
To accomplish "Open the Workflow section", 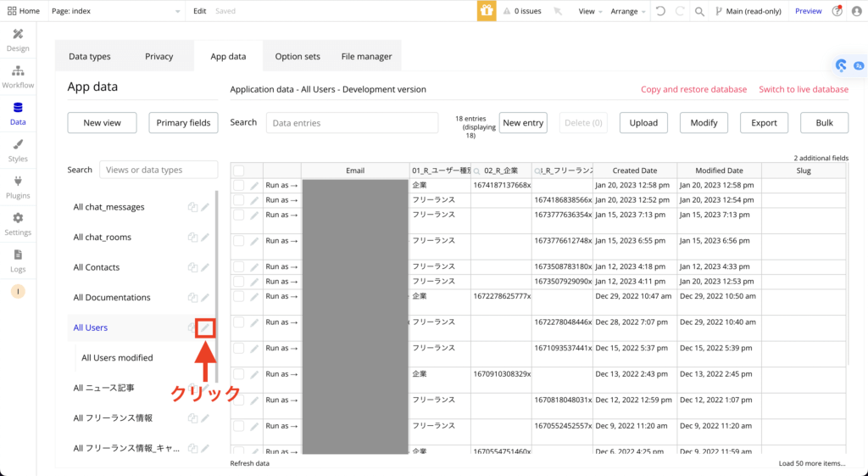I will 18,77.
